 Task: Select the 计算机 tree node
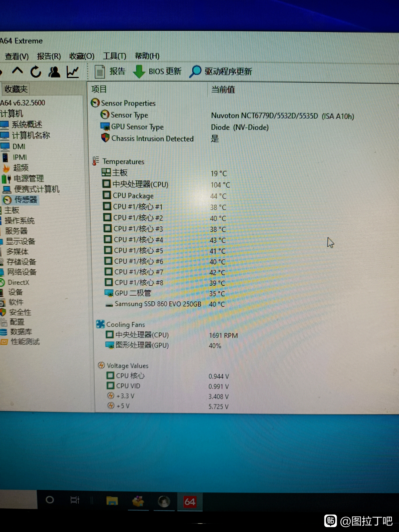click(x=12, y=114)
